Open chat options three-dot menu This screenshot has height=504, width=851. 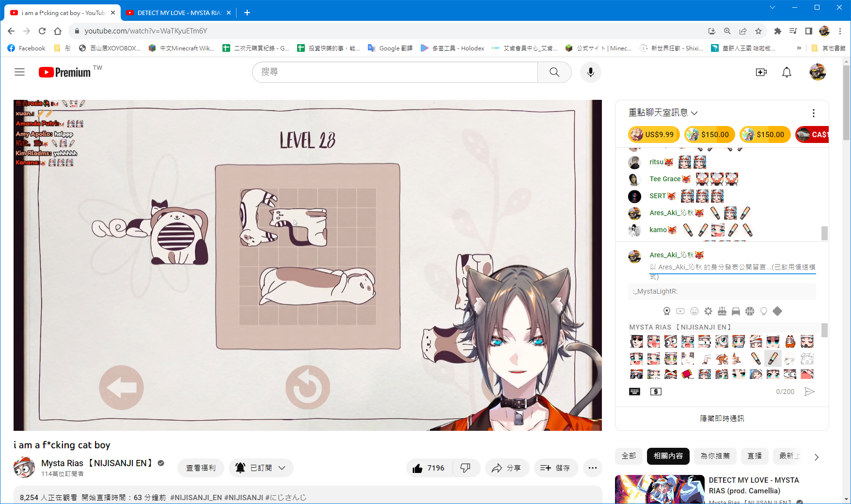tap(813, 113)
